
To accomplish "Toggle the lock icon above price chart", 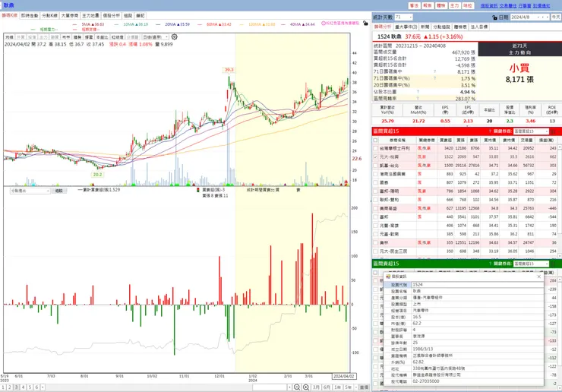I will point(365,24).
